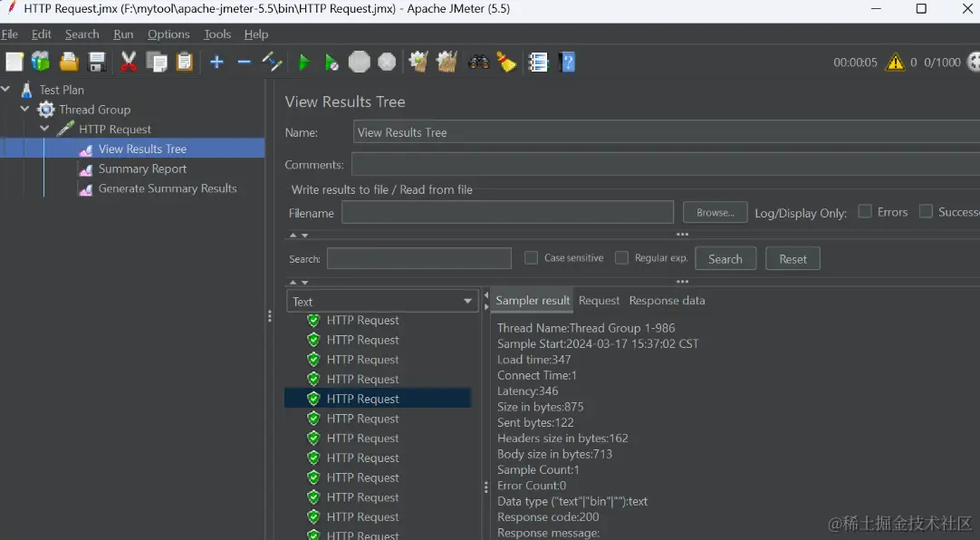Click the HTTP Request pipette icon in tree
This screenshot has width=980, height=540.
65,130
